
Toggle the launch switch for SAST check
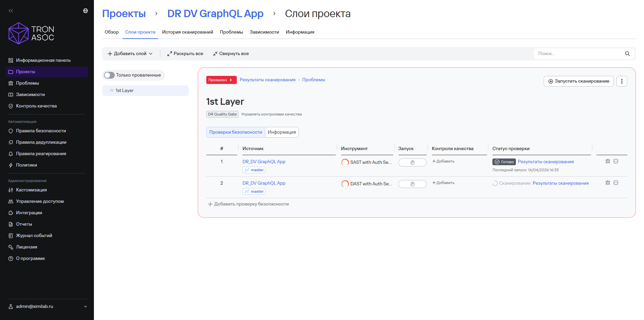412,163
